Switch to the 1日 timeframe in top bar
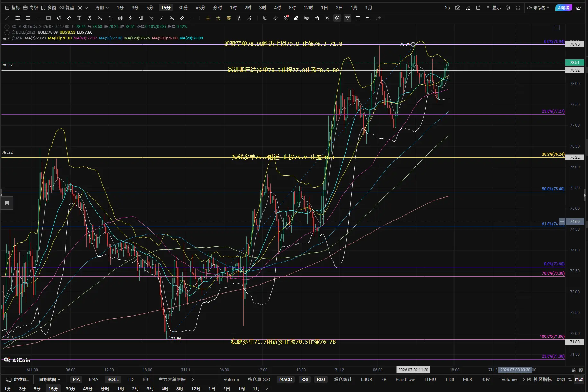Viewport: 588px width, 392px height. [x=324, y=8]
